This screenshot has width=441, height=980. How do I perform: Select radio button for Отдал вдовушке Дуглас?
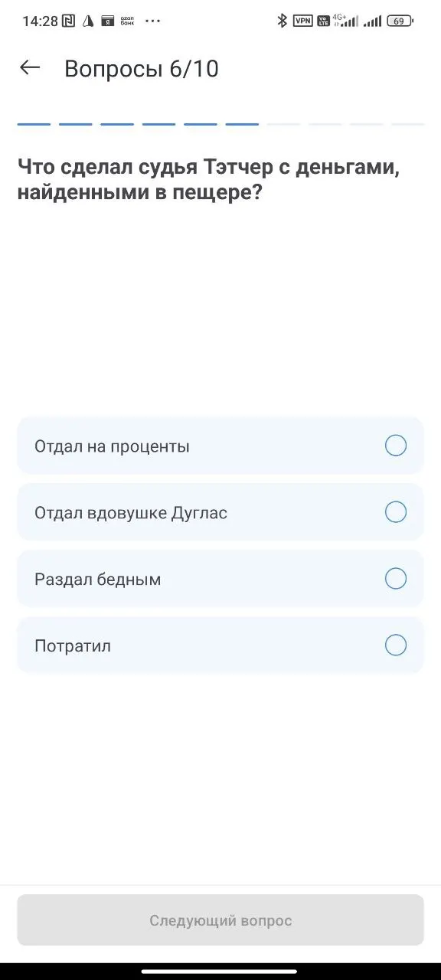[x=396, y=512]
